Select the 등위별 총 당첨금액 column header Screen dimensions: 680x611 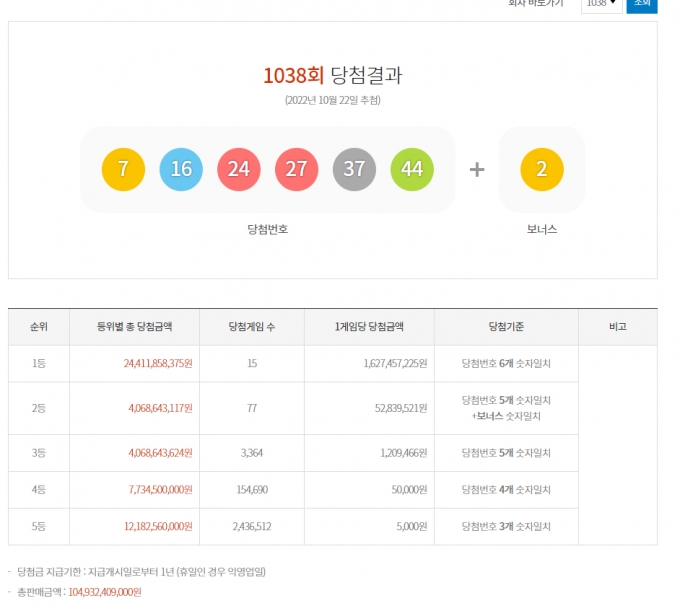pos(134,327)
